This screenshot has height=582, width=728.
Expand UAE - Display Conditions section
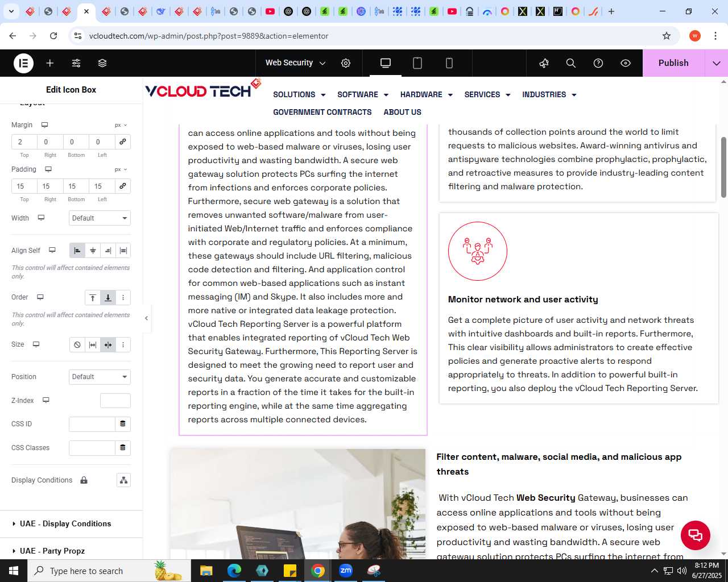(71, 524)
